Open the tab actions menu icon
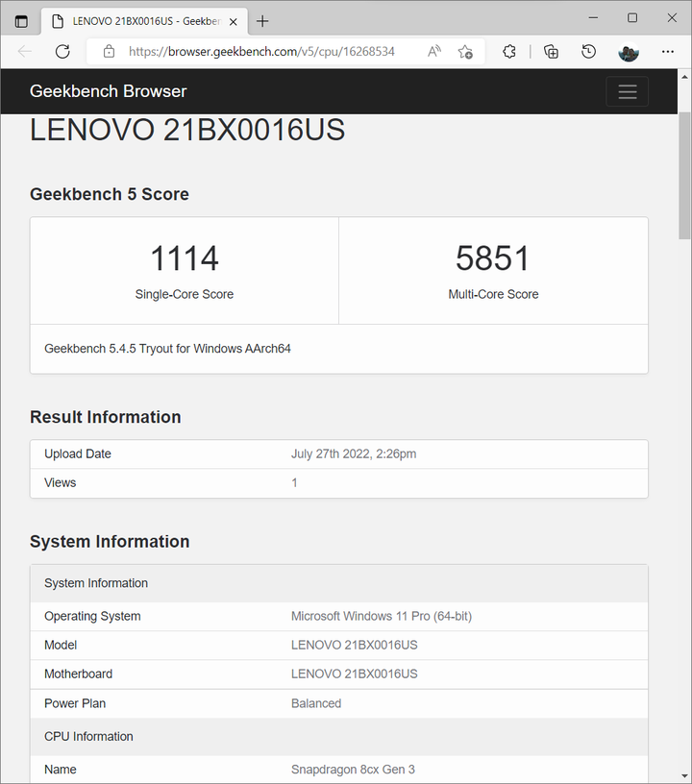The image size is (692, 784). click(x=21, y=21)
